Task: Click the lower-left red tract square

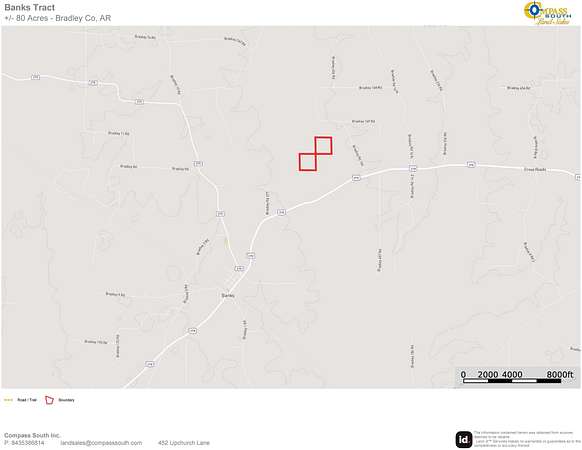Action: tap(308, 162)
